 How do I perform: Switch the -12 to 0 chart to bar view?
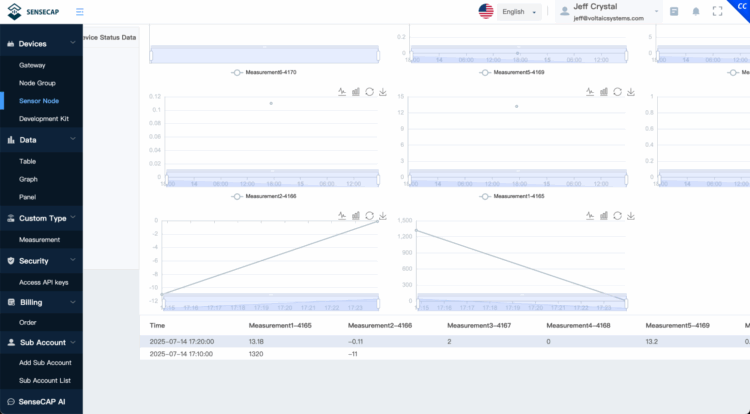click(x=355, y=215)
